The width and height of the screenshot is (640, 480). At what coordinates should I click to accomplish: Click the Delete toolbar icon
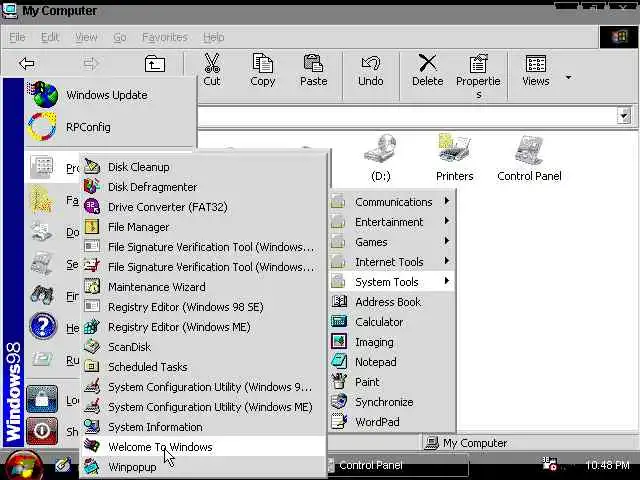coord(427,70)
